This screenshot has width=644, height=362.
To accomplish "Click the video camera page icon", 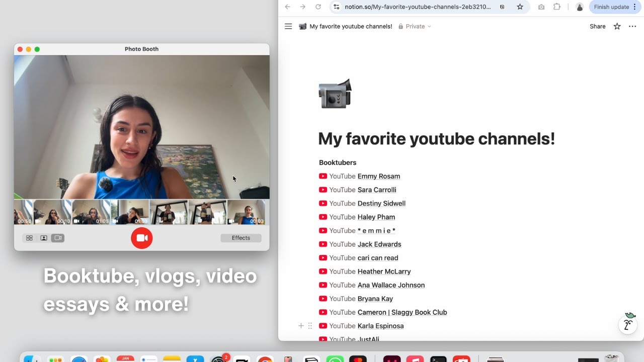I will [x=335, y=94].
